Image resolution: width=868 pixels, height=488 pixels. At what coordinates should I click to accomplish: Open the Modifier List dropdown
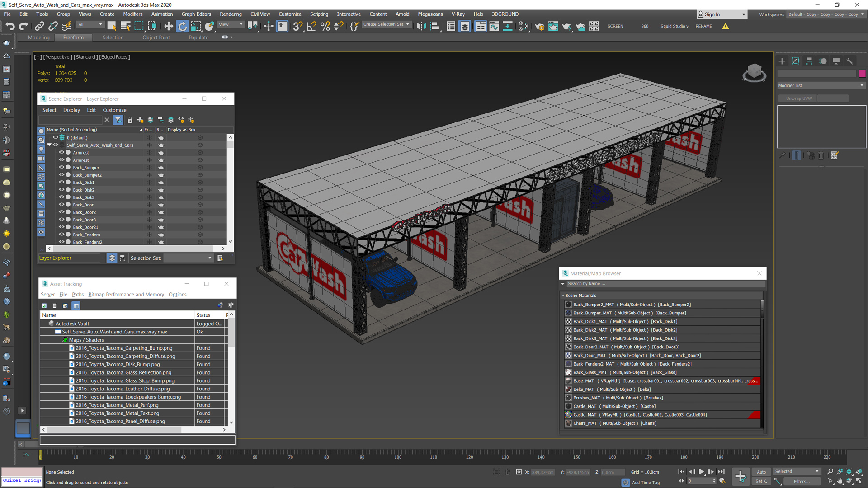coord(821,85)
